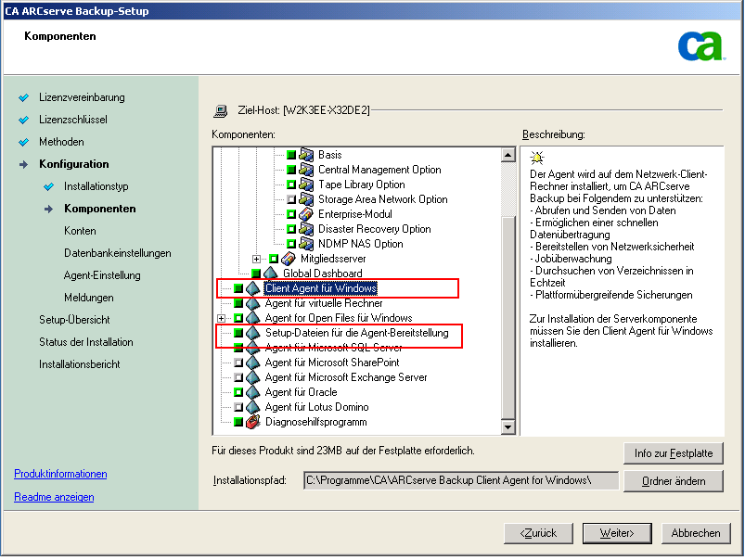Enable the Storage Area Network Option checkbox

(291, 199)
